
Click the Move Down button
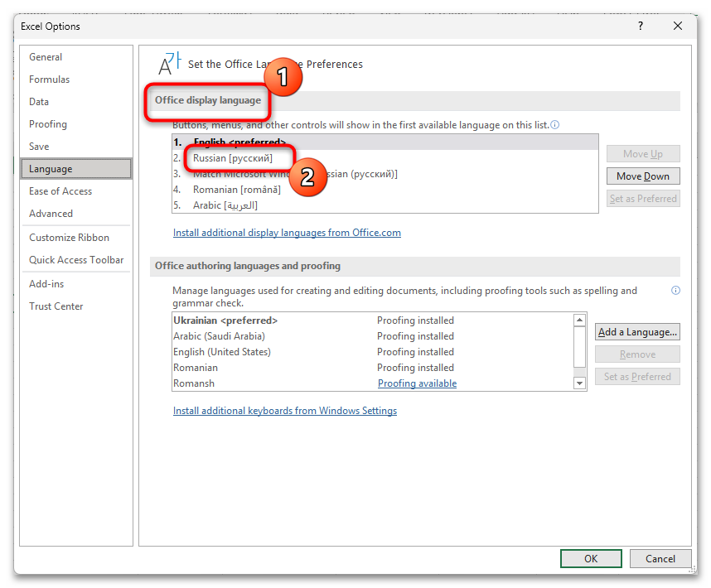[642, 176]
